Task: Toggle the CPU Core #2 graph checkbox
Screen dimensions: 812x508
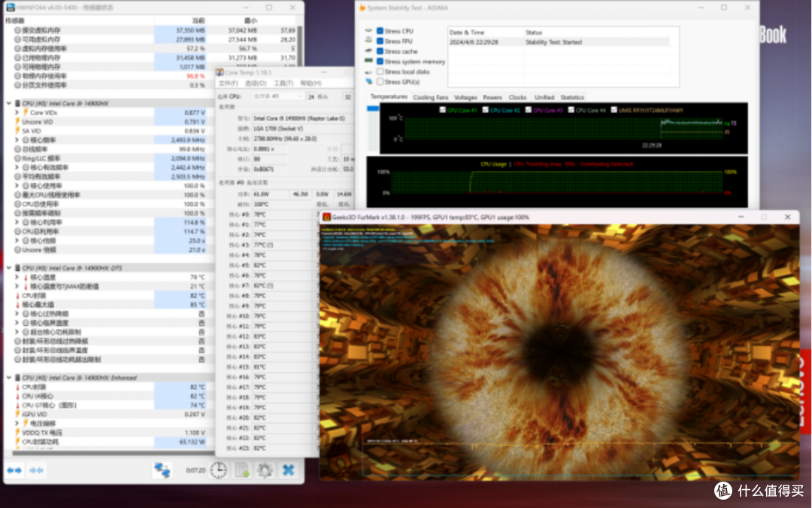Action: coord(485,110)
